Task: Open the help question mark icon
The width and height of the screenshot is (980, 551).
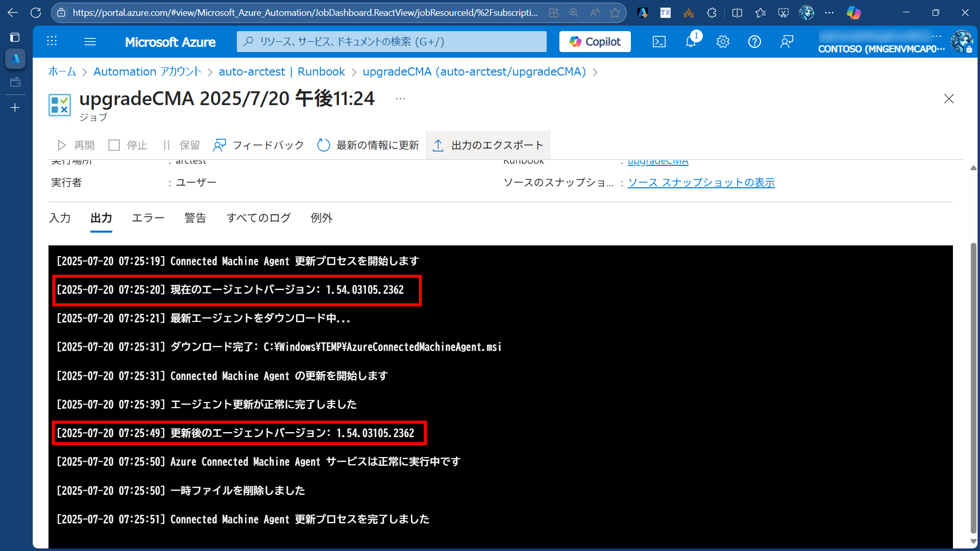Action: [754, 42]
